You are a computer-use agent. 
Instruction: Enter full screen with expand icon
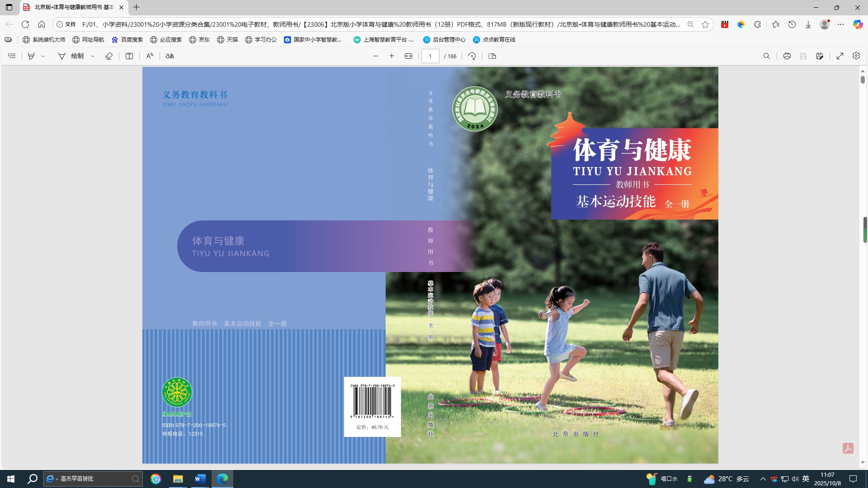840,56
